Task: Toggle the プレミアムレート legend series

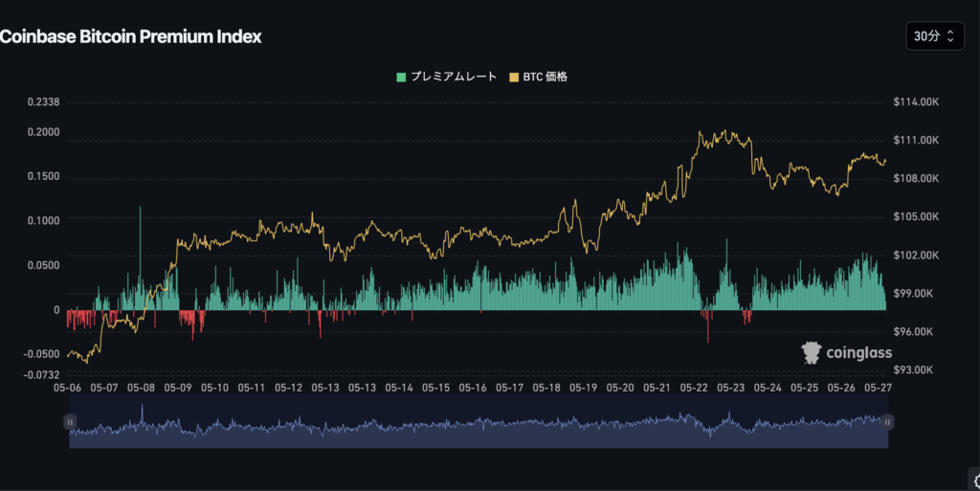Action: tap(447, 77)
